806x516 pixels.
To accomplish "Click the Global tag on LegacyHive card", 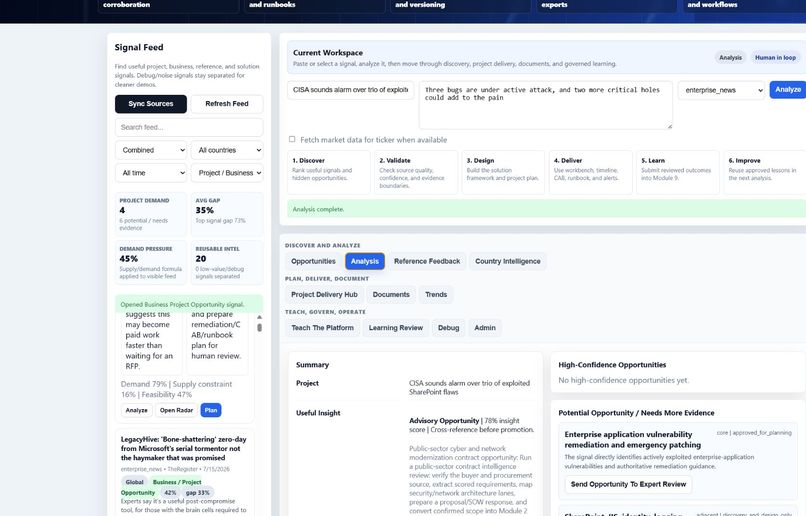I will (x=135, y=482).
